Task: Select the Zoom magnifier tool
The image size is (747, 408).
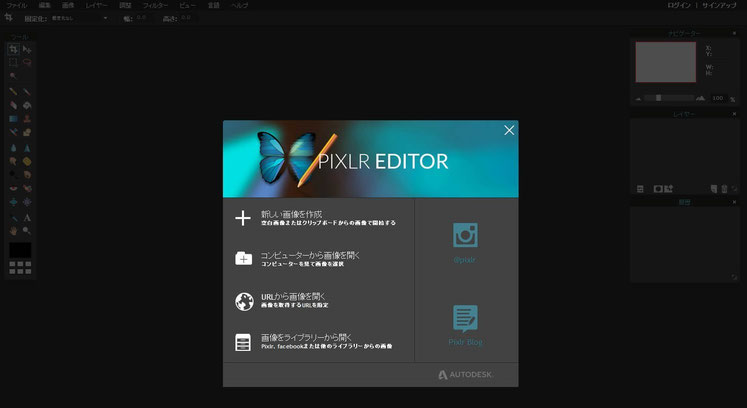Action: tap(27, 231)
